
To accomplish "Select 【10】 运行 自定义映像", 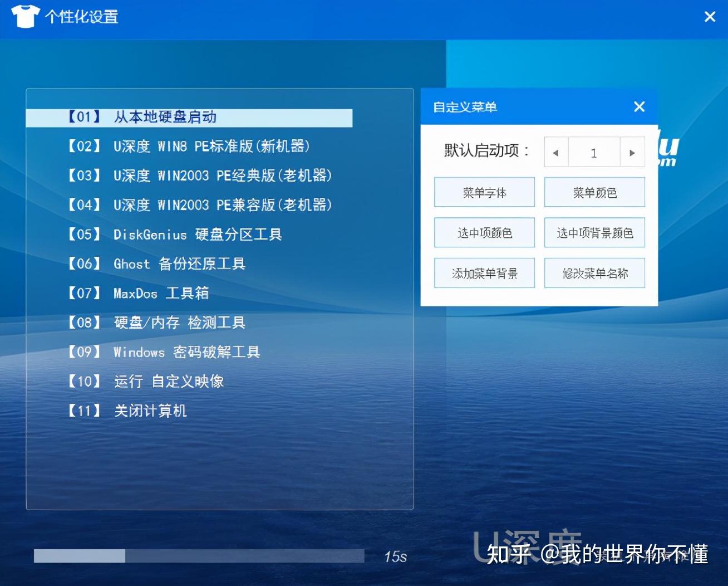I will pyautogui.click(x=145, y=382).
